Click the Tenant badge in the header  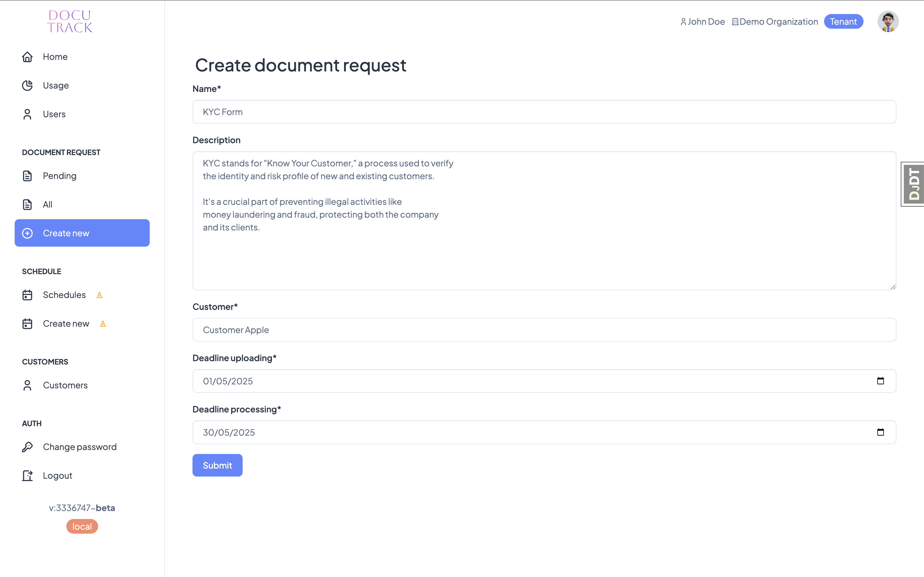(843, 21)
